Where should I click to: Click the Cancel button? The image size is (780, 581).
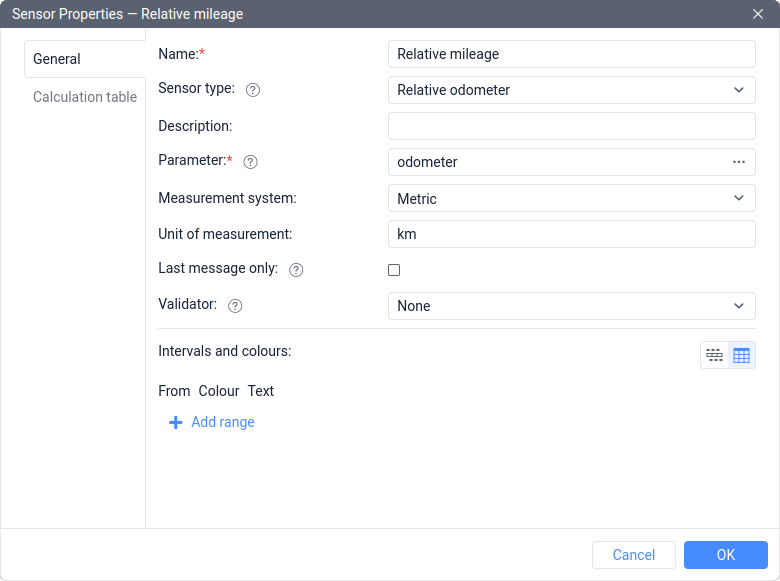[x=634, y=555]
